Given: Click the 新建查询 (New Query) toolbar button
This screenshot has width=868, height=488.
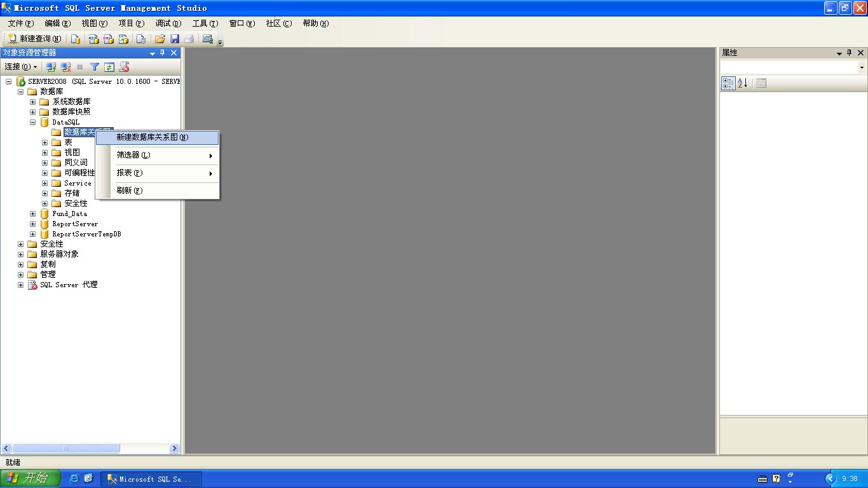Looking at the screenshot, I should coord(35,39).
